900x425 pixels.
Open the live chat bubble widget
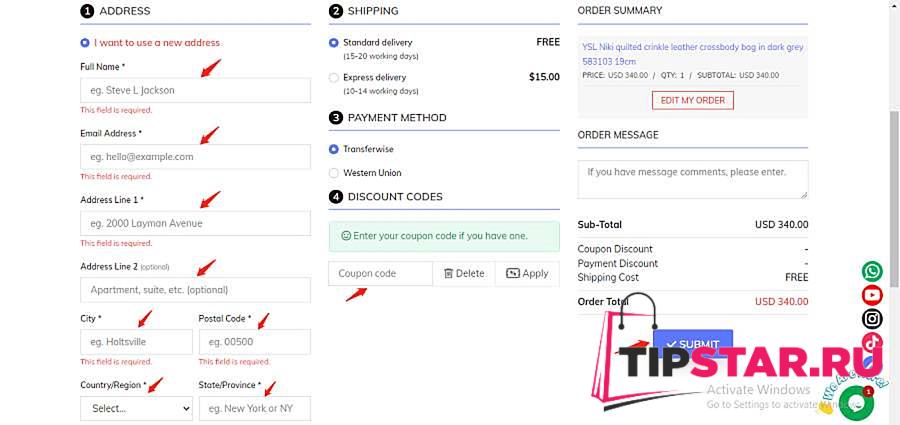[x=856, y=403]
